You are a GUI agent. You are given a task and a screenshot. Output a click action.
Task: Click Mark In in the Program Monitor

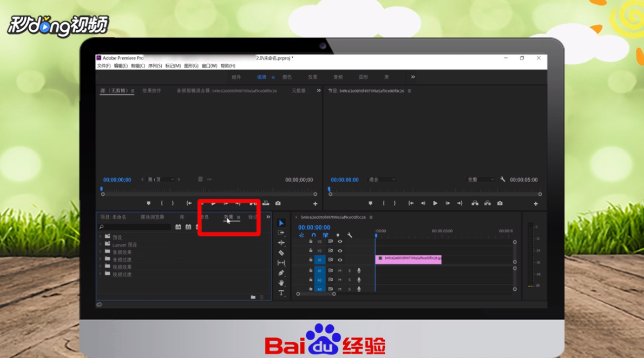coord(384,203)
